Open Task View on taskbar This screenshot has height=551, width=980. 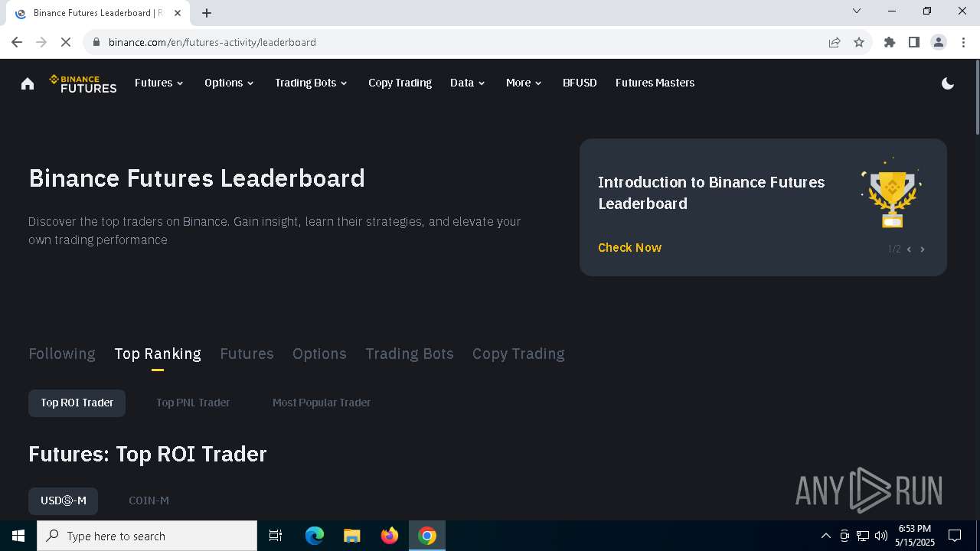276,536
